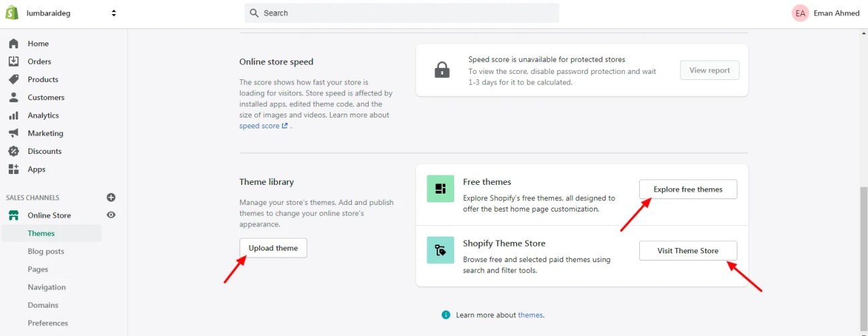Screen dimensions: 868x336
Task: Click the Theme library heading
Action: click(266, 182)
